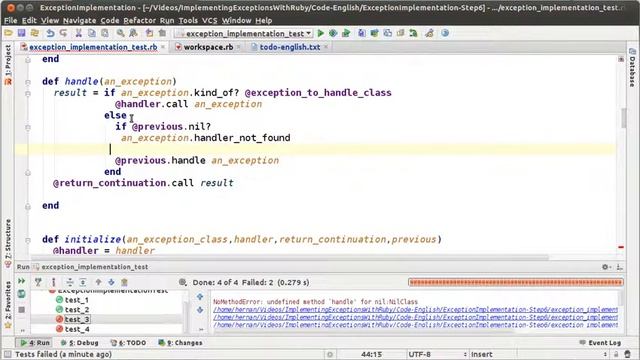
Task: Close the todo-english.txt tab
Action: (326, 47)
